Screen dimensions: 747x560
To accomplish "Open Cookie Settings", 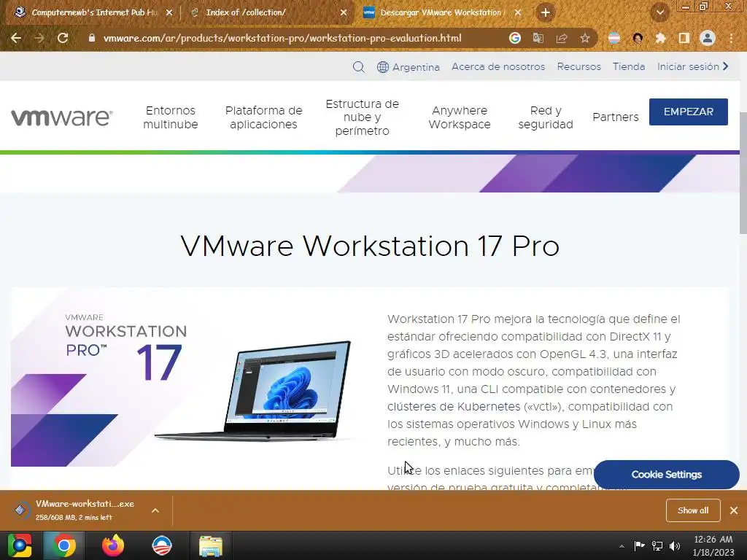I will [x=667, y=475].
